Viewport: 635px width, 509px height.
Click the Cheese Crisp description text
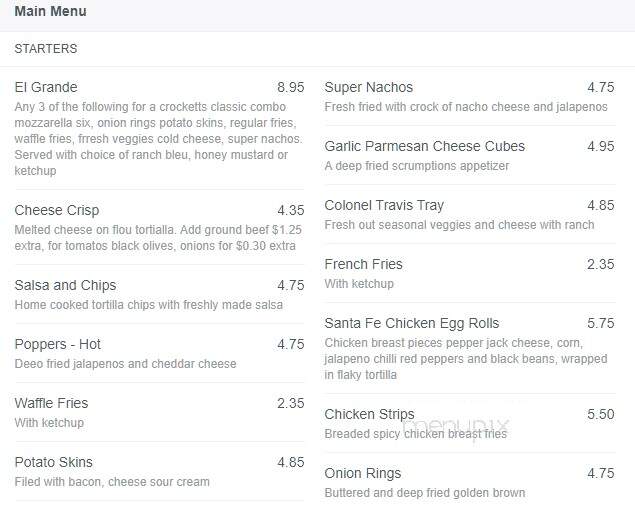(158, 238)
